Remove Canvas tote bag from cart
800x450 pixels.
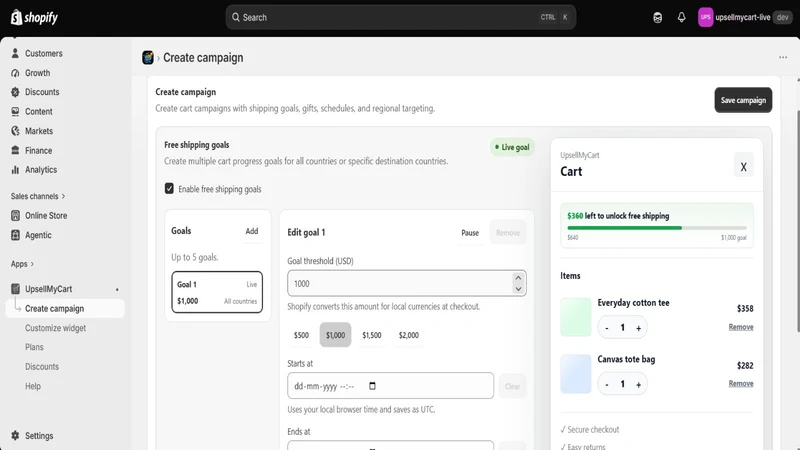point(741,384)
